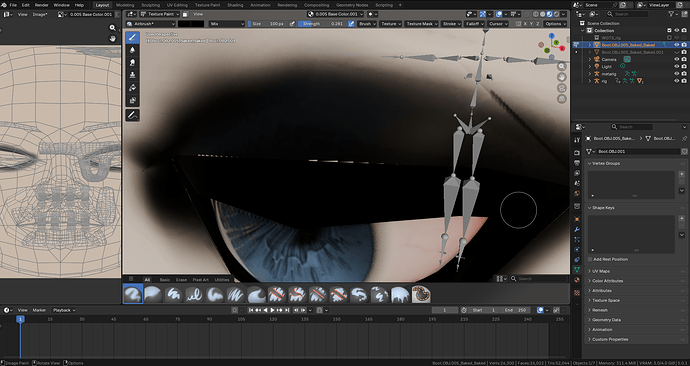Switch to Sculpting workspace tab

150,5
